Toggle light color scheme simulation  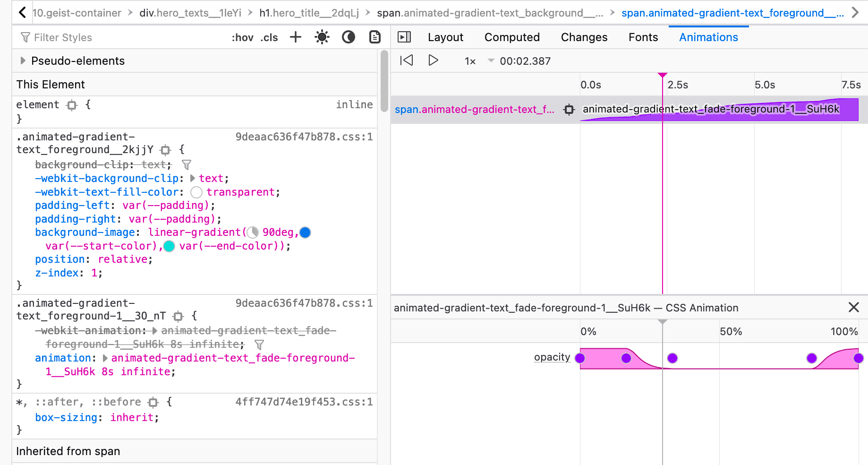[322, 37]
